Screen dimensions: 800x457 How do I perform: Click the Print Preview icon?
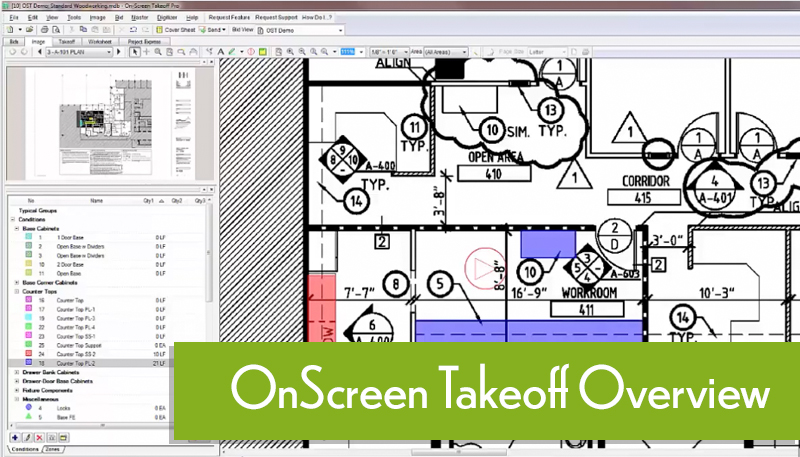56,30
